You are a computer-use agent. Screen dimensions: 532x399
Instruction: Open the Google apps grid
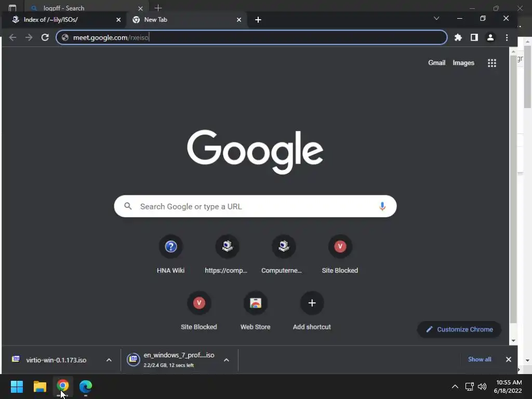492,63
